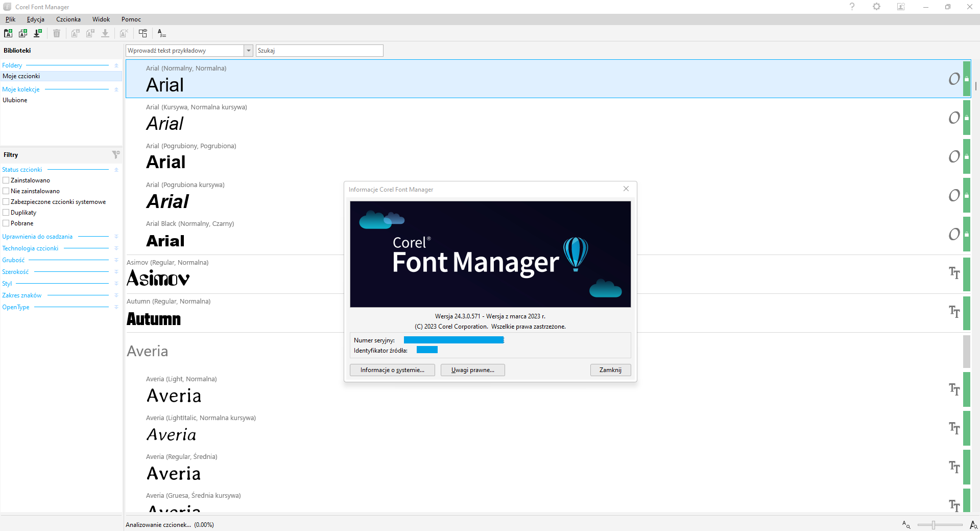The image size is (980, 531).
Task: Click OpenType O icon on Arial Black row
Action: point(954,234)
